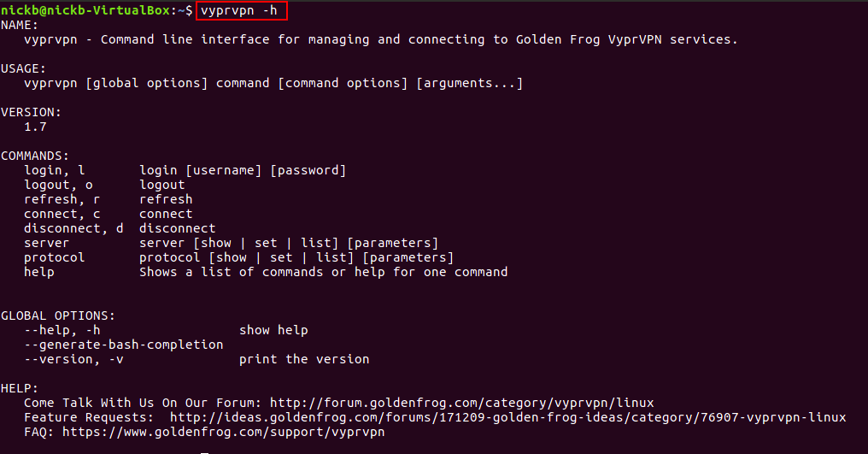Click the highlighted 'vyprvpn -h' command

click(242, 10)
